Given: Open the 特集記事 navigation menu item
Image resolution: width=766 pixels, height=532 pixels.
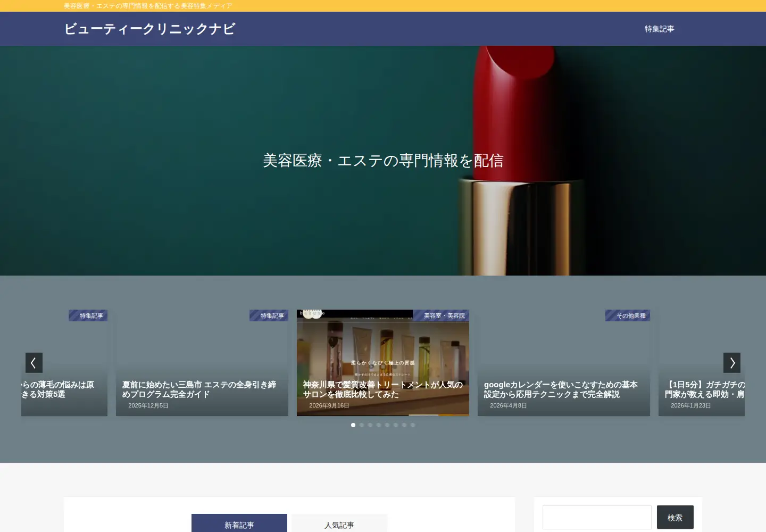Looking at the screenshot, I should pyautogui.click(x=660, y=29).
